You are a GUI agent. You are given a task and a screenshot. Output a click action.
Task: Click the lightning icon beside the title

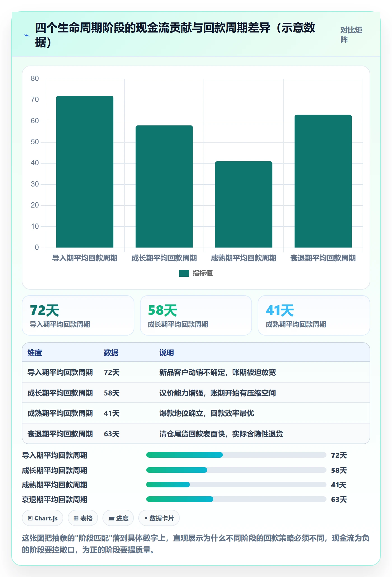27,35
